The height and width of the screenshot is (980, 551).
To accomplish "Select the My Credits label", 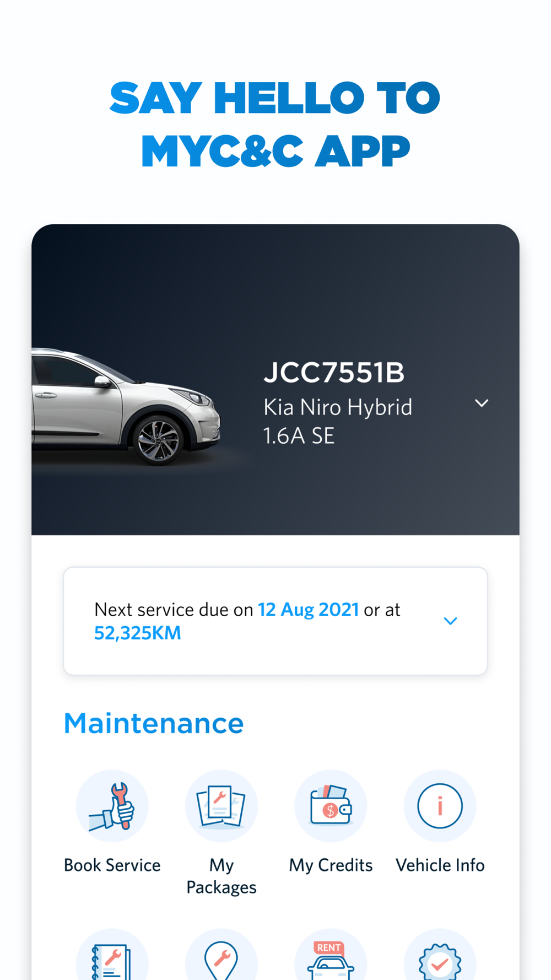I will [x=331, y=865].
